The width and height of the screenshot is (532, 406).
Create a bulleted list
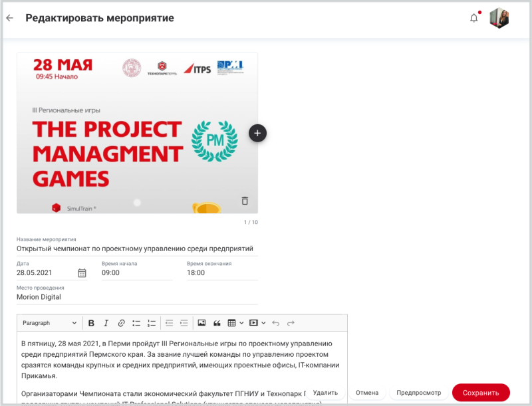click(x=136, y=323)
